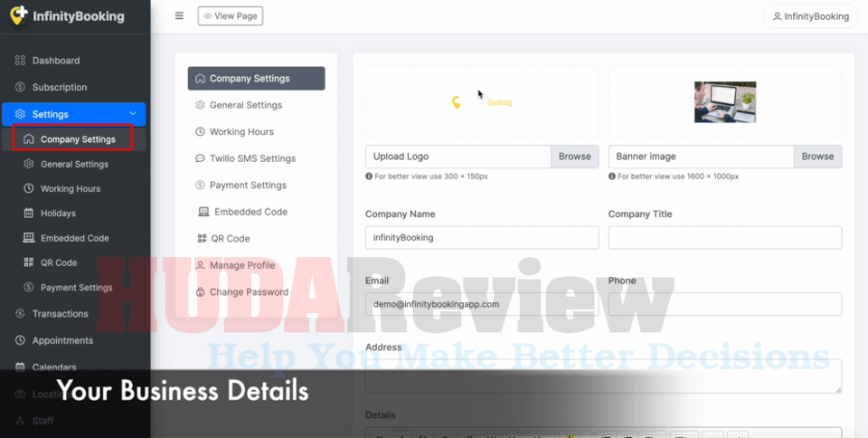Viewport: 868px width, 438px height.
Task: Focus the Company Title field
Action: (x=725, y=237)
